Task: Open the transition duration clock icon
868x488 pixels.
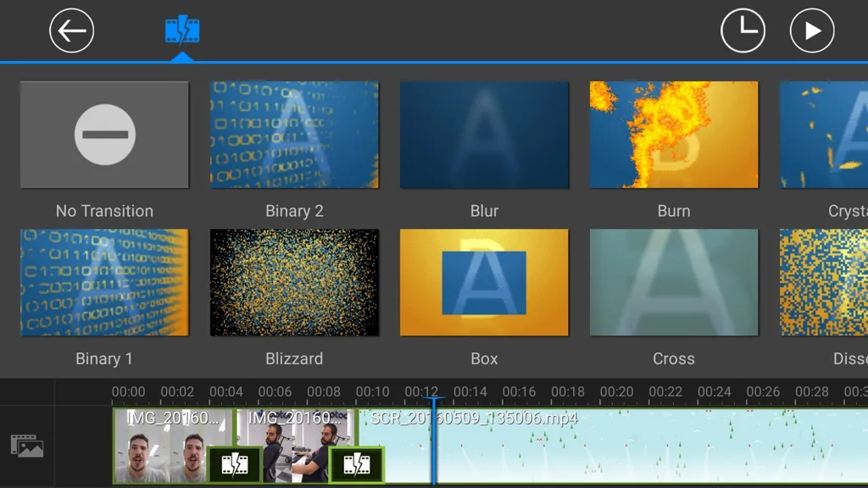Action: [x=743, y=30]
